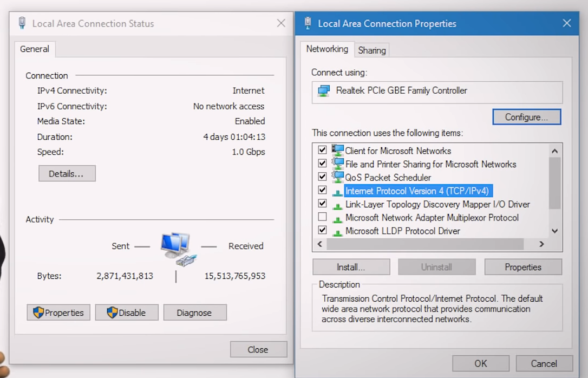This screenshot has width=588, height=378.
Task: Select Microsoft Network Adapter Multiplexor Protocol item
Action: coord(432,218)
